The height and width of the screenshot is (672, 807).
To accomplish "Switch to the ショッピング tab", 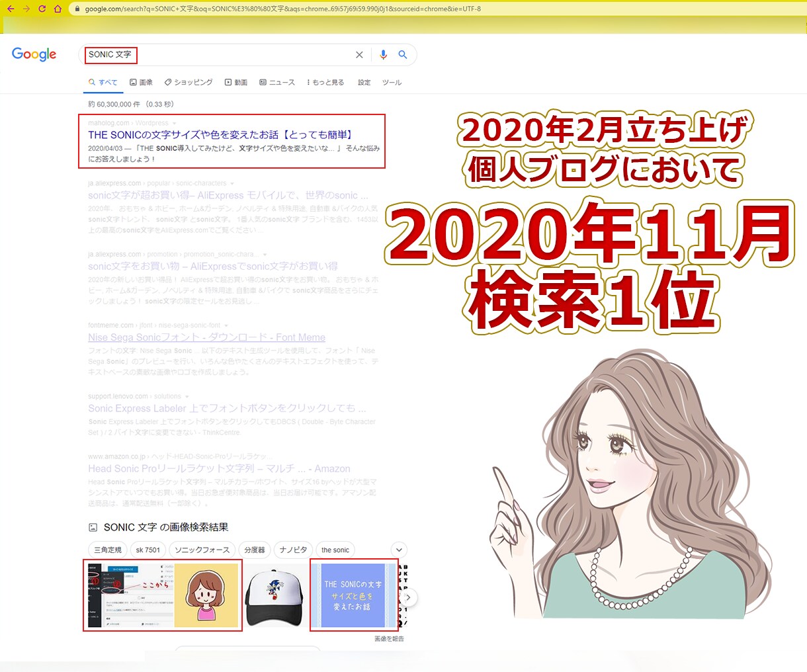I will tap(189, 83).
